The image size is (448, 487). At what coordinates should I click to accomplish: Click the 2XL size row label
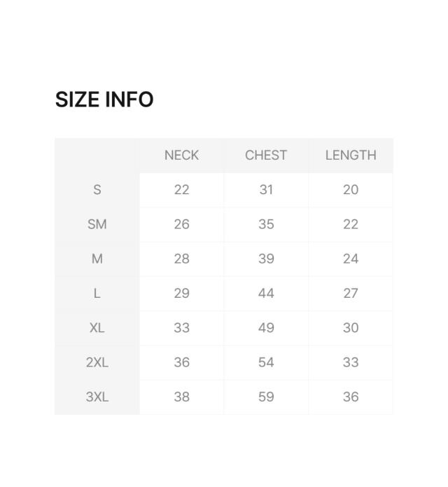coord(97,362)
